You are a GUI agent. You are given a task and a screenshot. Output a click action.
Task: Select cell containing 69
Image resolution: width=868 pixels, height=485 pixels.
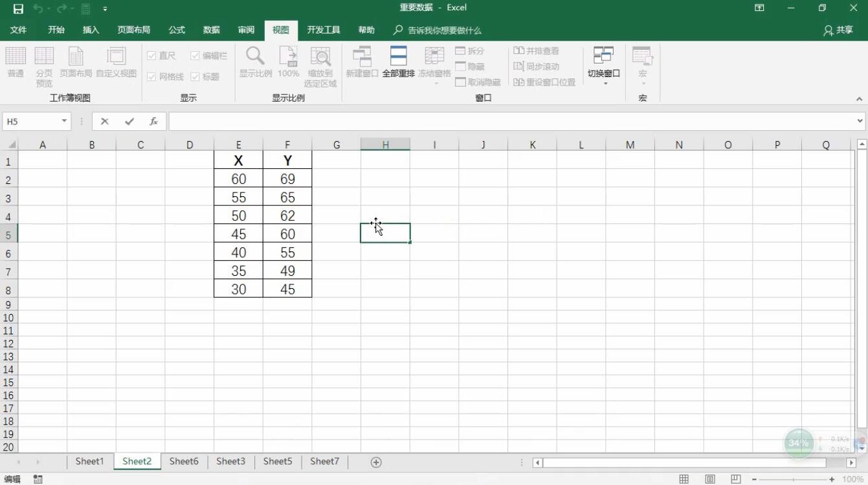tap(287, 179)
